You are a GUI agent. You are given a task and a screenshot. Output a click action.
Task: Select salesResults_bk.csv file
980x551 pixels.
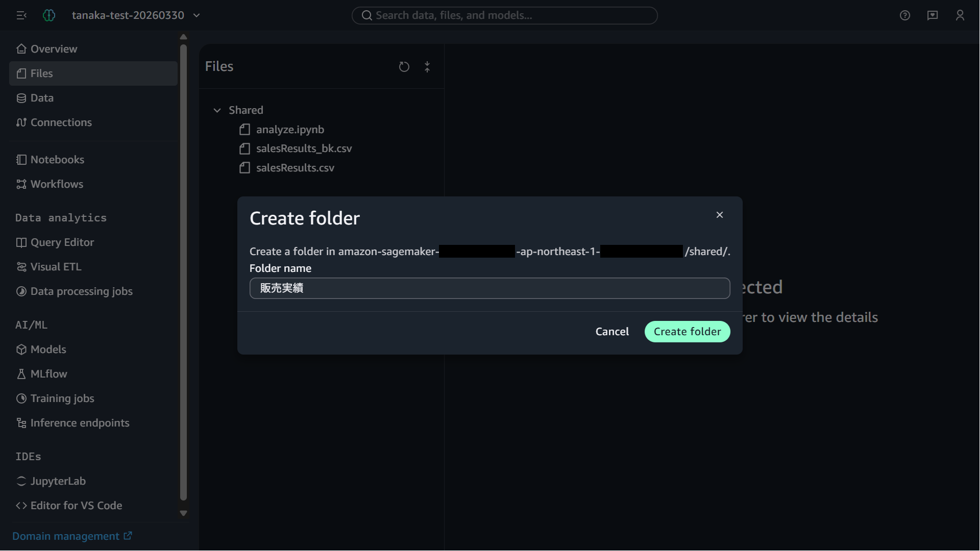point(304,148)
